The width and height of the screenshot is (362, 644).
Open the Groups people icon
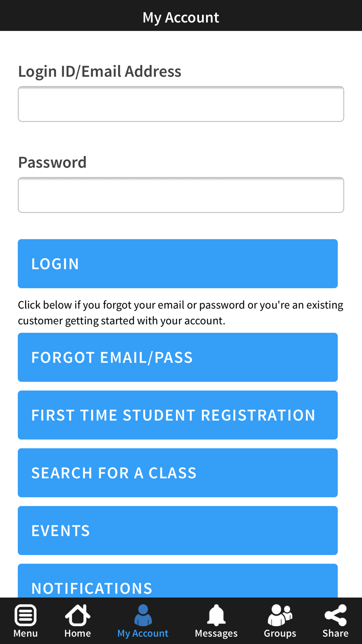280,615
